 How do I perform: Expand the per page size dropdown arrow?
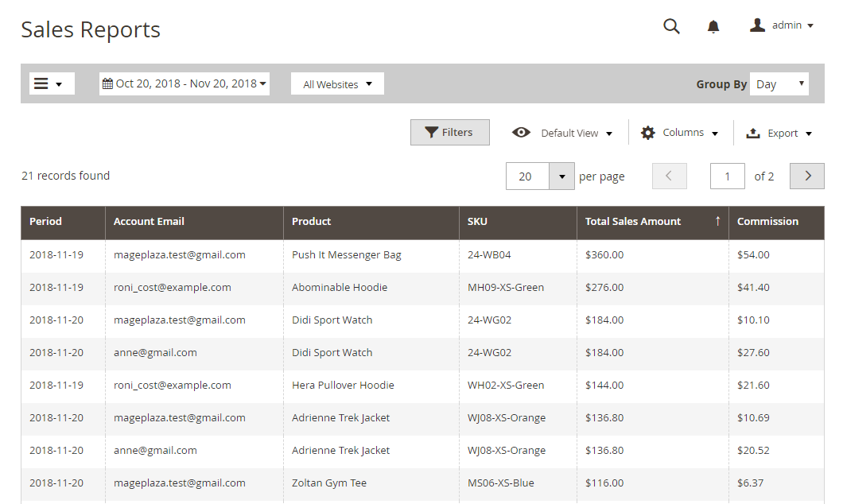561,176
